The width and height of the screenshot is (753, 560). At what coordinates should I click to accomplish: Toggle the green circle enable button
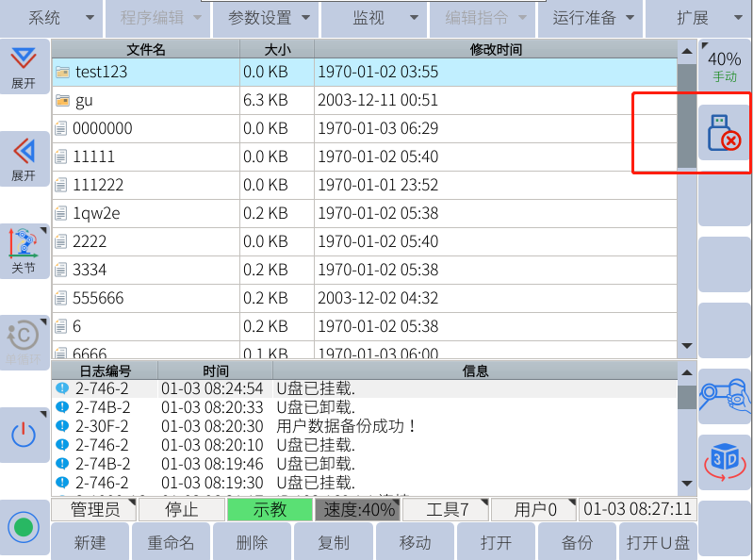coord(24,527)
